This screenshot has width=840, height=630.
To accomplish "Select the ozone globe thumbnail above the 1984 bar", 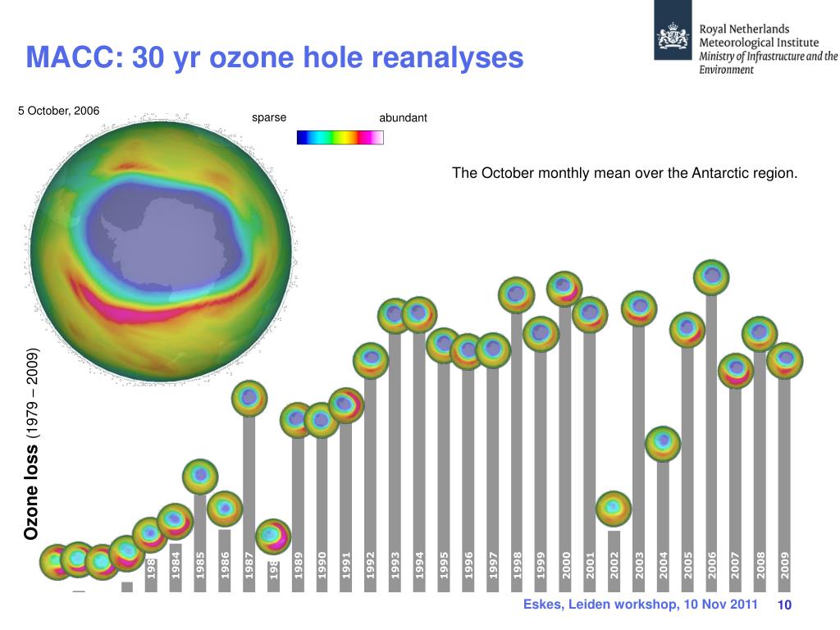I will [176, 521].
